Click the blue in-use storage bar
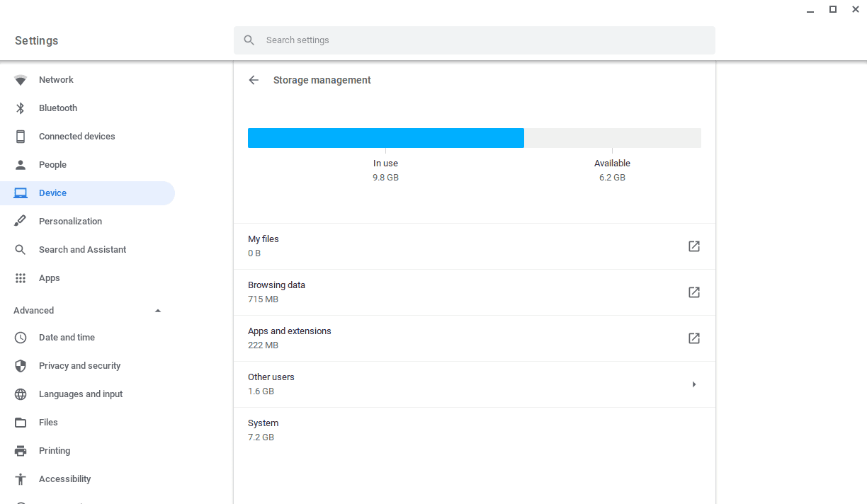 point(385,138)
